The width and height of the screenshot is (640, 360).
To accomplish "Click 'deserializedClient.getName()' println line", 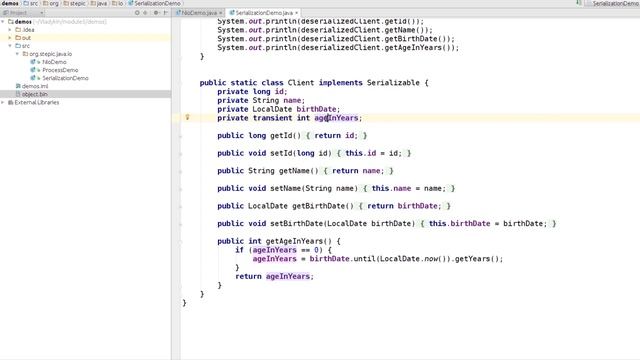I will [324, 30].
